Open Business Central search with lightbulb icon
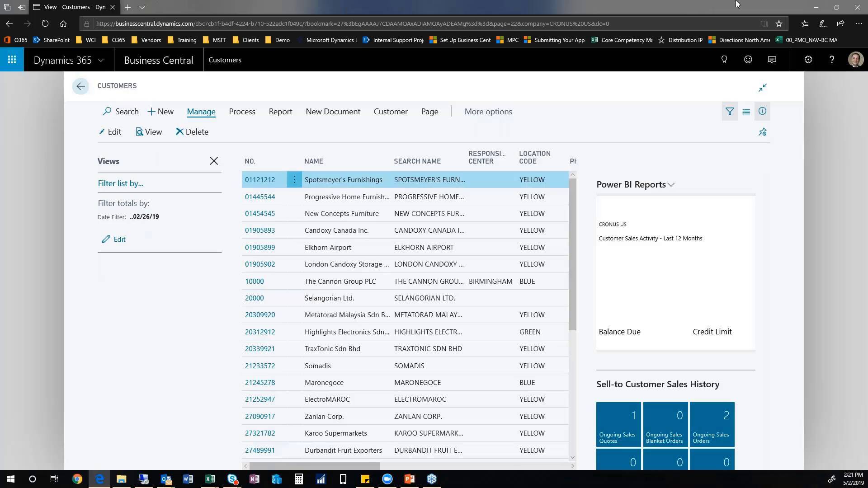 click(724, 59)
